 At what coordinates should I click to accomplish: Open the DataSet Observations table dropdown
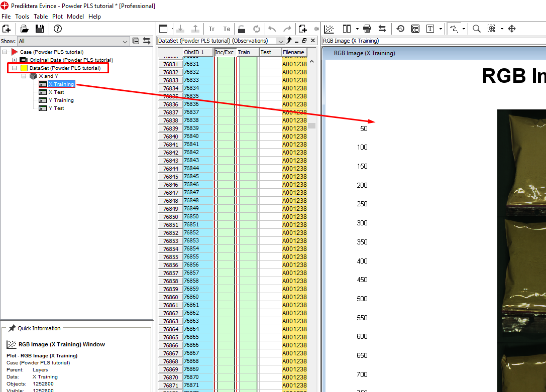tap(281, 41)
